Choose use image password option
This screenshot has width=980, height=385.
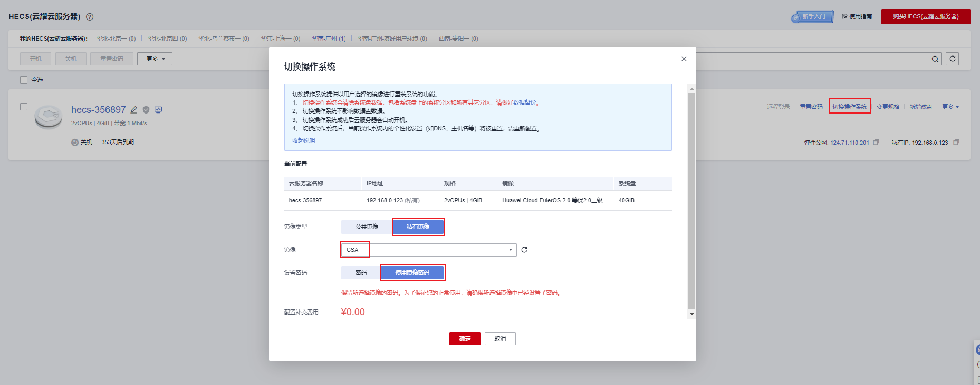pyautogui.click(x=412, y=273)
